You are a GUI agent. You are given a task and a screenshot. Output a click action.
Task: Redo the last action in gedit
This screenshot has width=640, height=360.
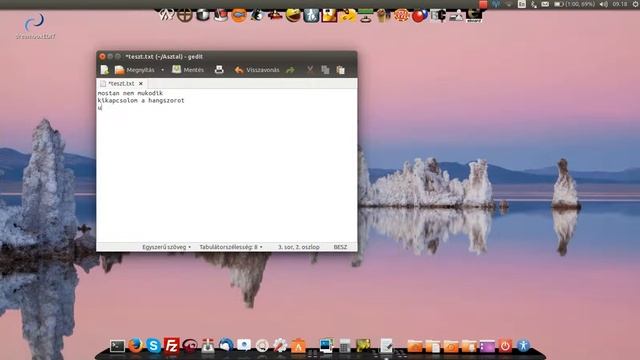point(290,70)
